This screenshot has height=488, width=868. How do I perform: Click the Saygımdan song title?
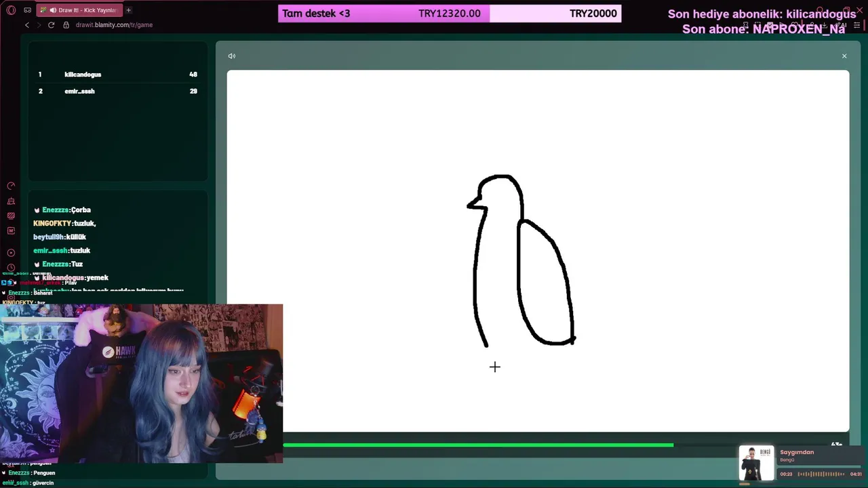click(797, 452)
